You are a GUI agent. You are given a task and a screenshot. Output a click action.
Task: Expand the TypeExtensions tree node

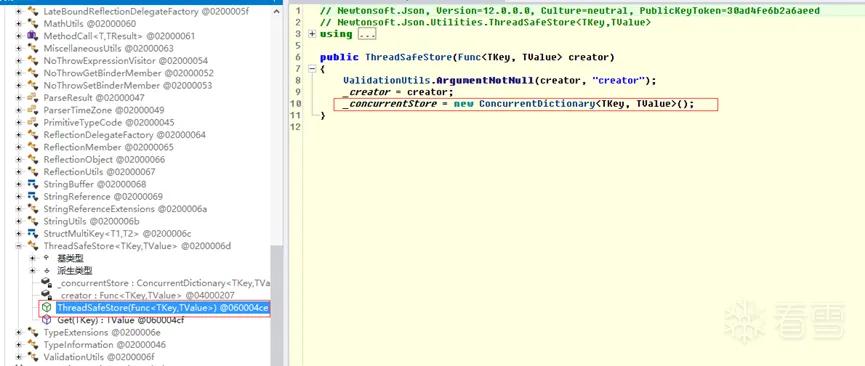tap(19, 332)
